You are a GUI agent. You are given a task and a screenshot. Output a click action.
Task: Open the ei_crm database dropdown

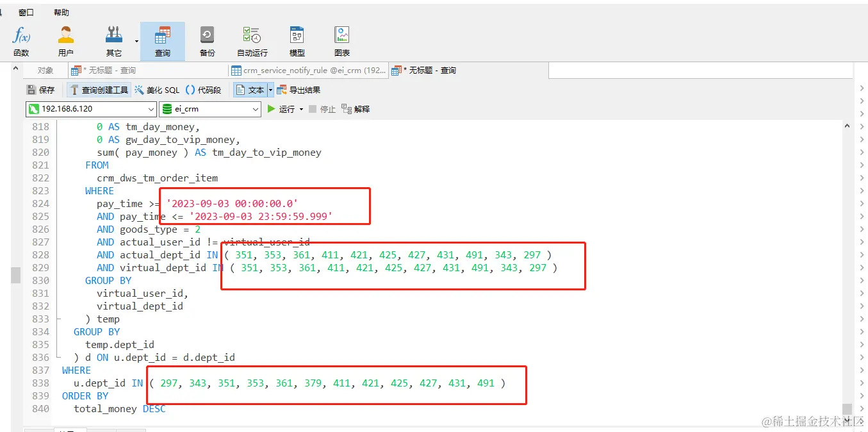(209, 109)
